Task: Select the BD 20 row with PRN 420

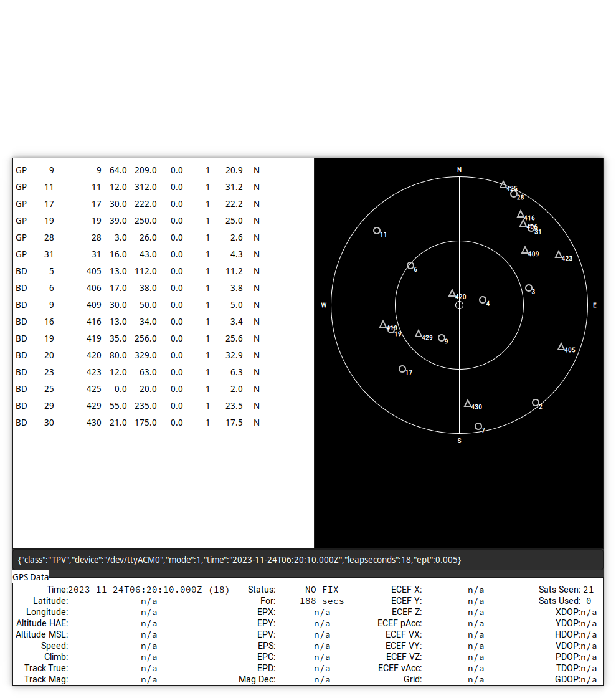Action: click(137, 355)
